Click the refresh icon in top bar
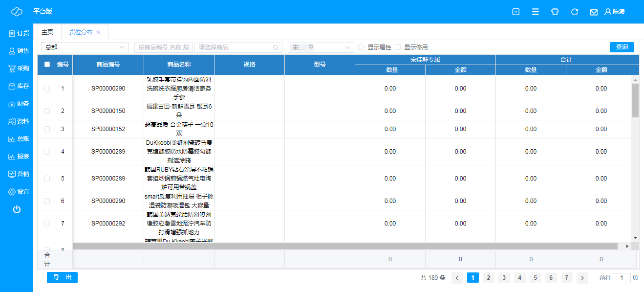Screen dimensions: 644x292 pos(575,12)
